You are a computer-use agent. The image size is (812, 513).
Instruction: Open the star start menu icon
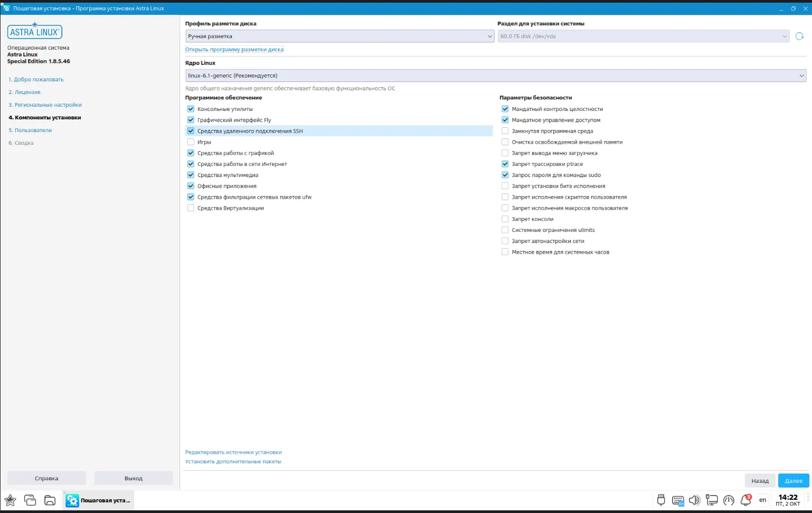click(10, 500)
